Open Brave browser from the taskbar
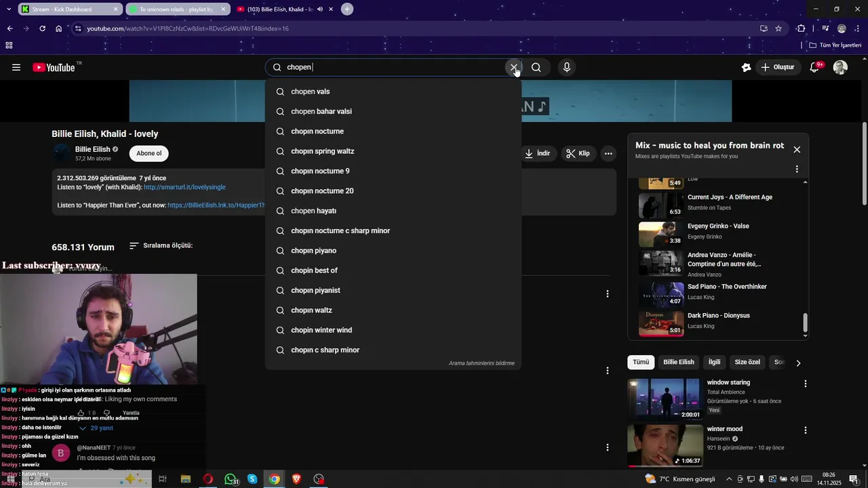Viewport: 868px width, 488px height. [x=296, y=479]
